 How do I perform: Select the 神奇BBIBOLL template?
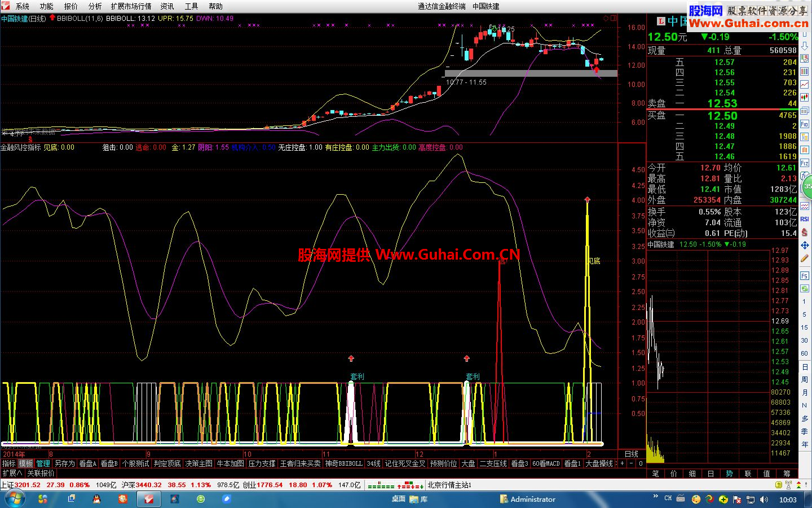tap(343, 463)
